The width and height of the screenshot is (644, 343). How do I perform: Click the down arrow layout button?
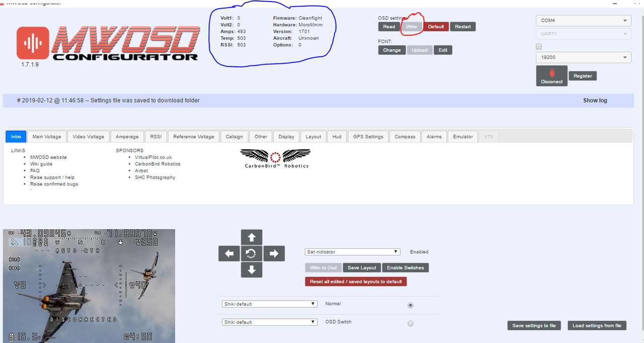click(252, 270)
